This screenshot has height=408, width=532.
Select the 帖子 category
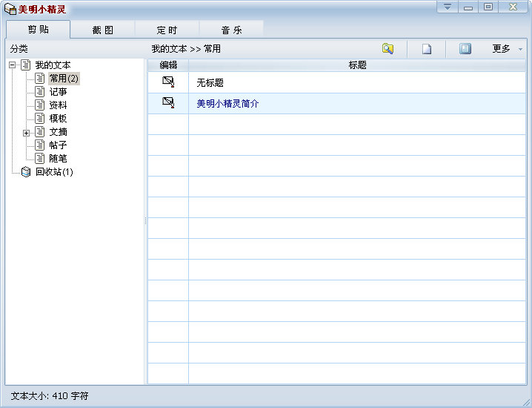(x=58, y=145)
